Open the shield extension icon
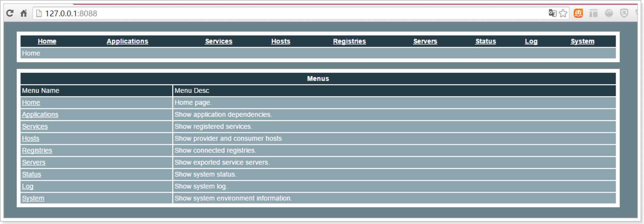 [624, 13]
